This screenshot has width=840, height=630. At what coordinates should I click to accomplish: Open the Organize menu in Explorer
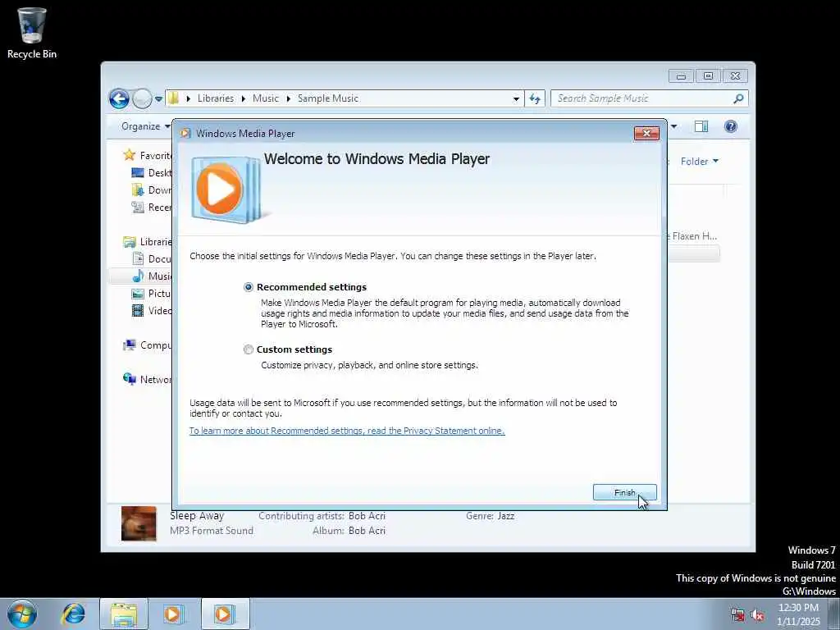pyautogui.click(x=145, y=126)
